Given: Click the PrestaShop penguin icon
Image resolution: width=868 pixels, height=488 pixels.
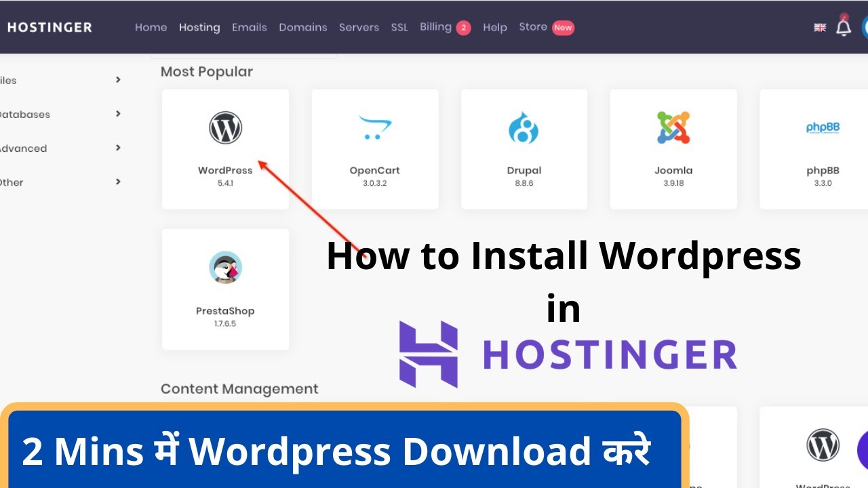Looking at the screenshot, I should (225, 268).
